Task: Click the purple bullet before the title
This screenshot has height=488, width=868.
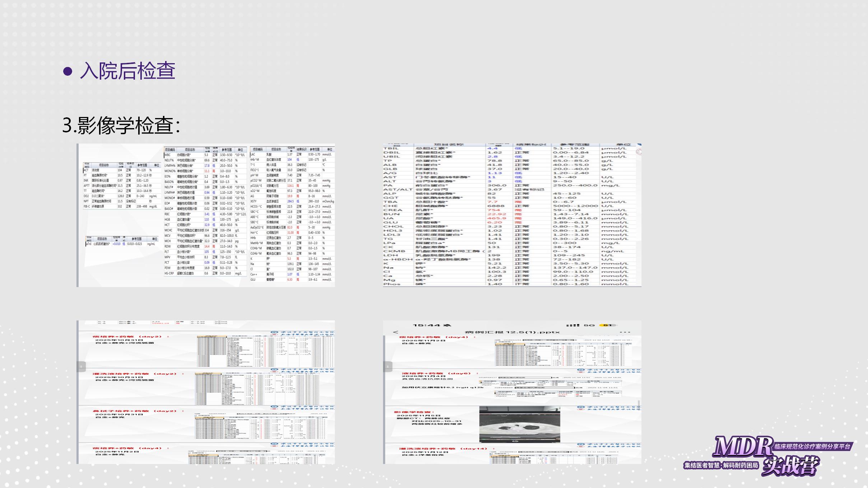Action: (67, 71)
